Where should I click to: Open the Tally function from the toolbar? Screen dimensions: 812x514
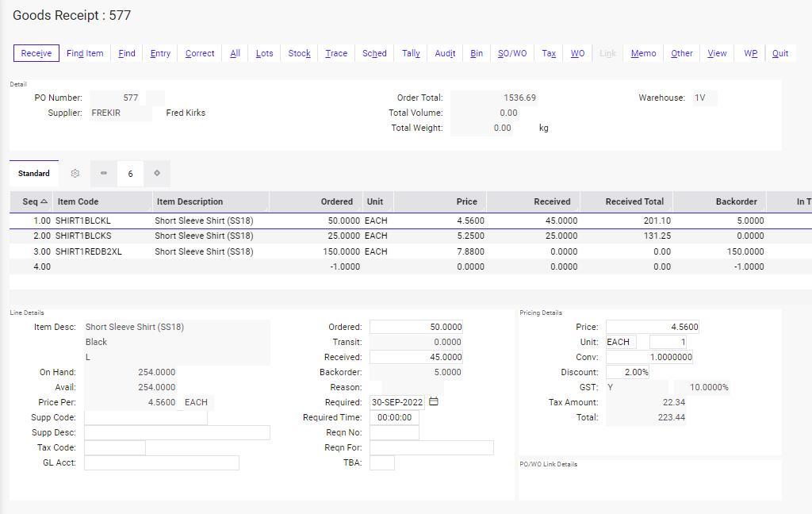pyautogui.click(x=410, y=53)
